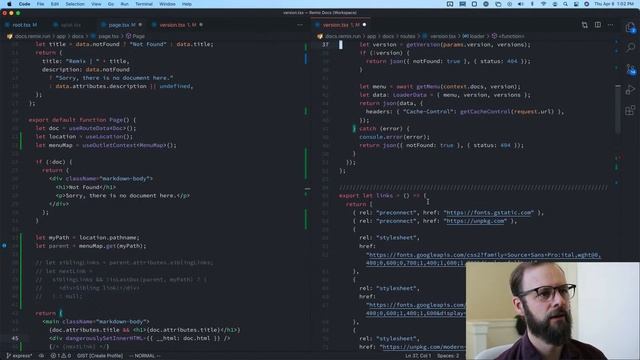Screen dimensions: 640x360
Task: Click the NORMAL vim mode indicator
Action: tap(144, 356)
